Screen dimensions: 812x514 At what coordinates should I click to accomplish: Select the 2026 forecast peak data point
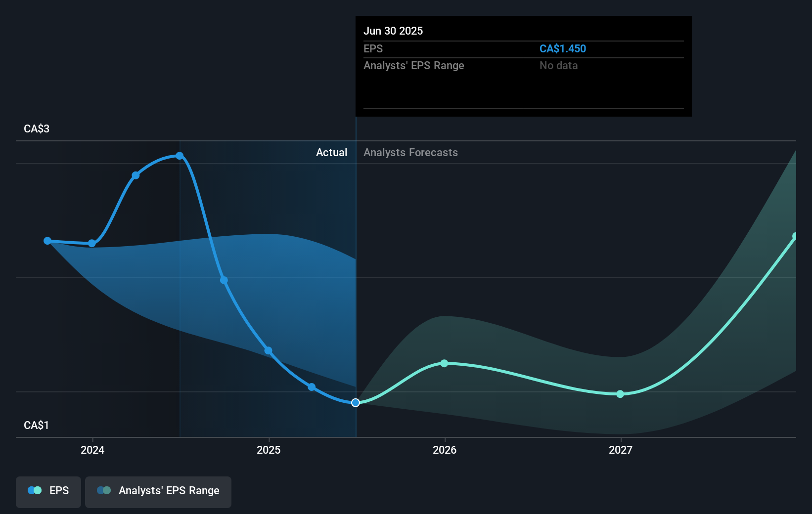pyautogui.click(x=444, y=363)
